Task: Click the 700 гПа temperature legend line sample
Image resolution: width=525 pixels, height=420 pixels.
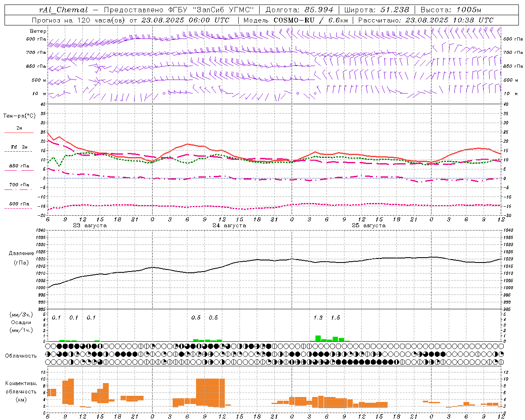Action: click(x=19, y=189)
